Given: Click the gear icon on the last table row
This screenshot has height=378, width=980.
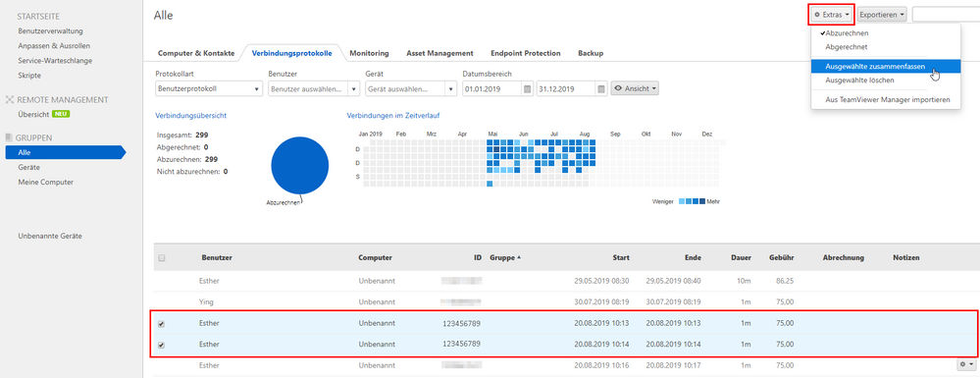Looking at the screenshot, I should pyautogui.click(x=966, y=363).
